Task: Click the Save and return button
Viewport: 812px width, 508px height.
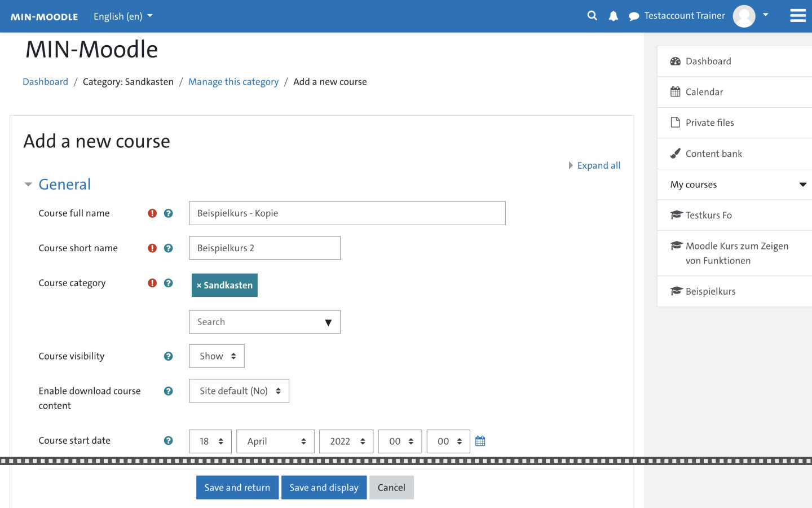Action: (x=237, y=488)
